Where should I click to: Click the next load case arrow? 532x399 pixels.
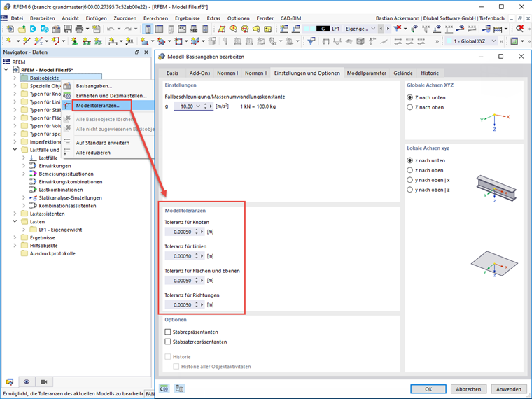click(388, 29)
